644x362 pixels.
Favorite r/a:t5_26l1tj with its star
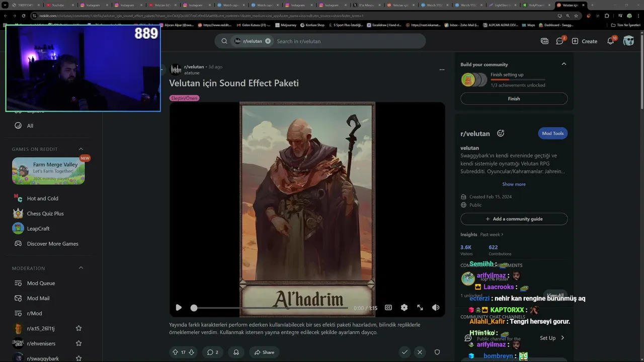click(x=78, y=328)
